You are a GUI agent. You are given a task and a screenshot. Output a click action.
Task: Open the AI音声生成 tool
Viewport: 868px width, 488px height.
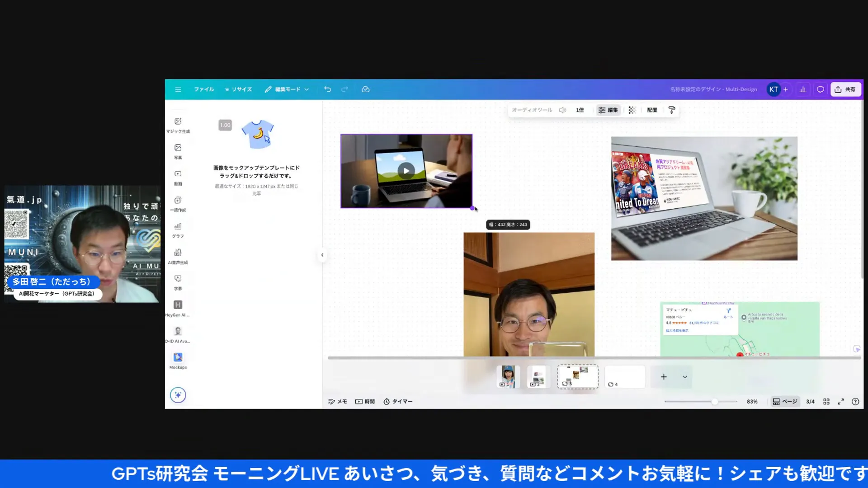pyautogui.click(x=178, y=257)
